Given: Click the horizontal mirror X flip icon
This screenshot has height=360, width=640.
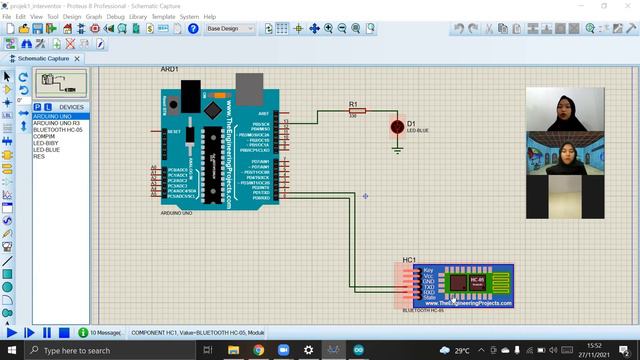Looking at the screenshot, I should tap(23, 113).
